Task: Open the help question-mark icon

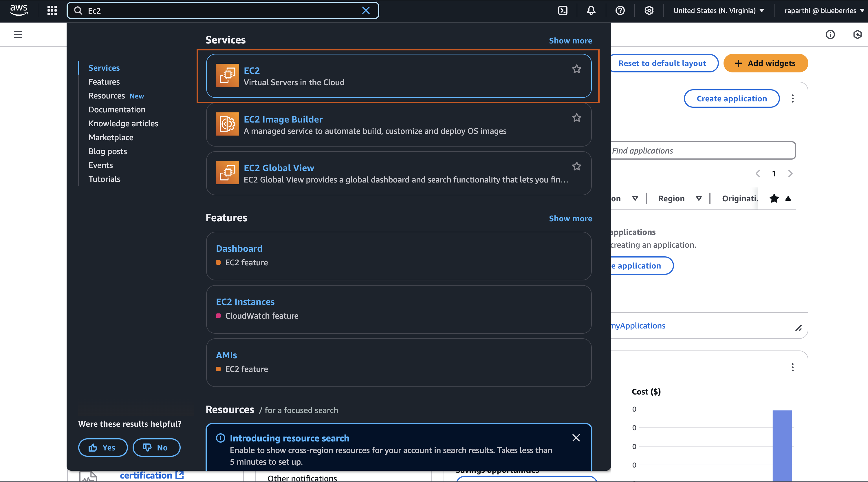Action: [x=620, y=10]
